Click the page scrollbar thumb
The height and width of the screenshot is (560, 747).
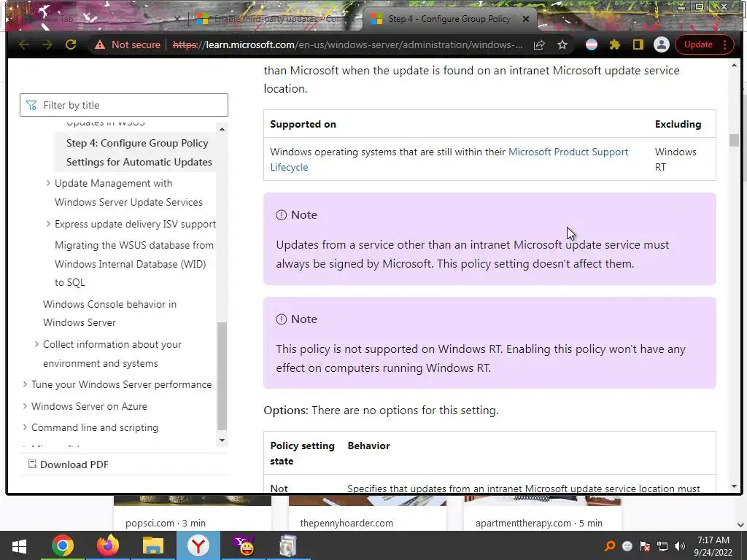pyautogui.click(x=734, y=141)
